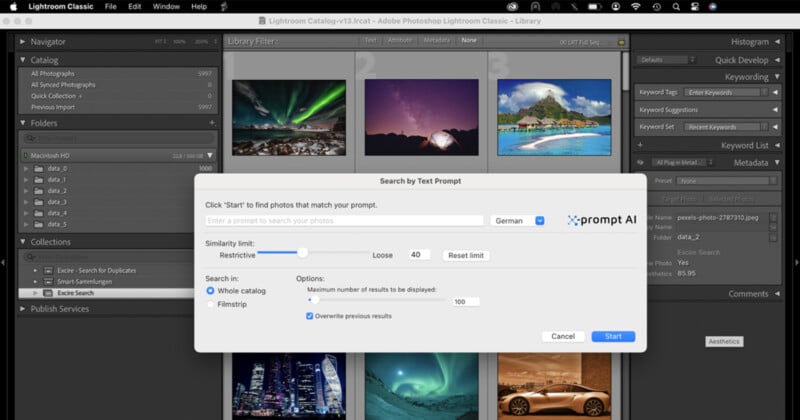Image resolution: width=800 pixels, height=420 pixels.
Task: Open the Creative Cloud menu bar icon
Action: click(x=512, y=7)
